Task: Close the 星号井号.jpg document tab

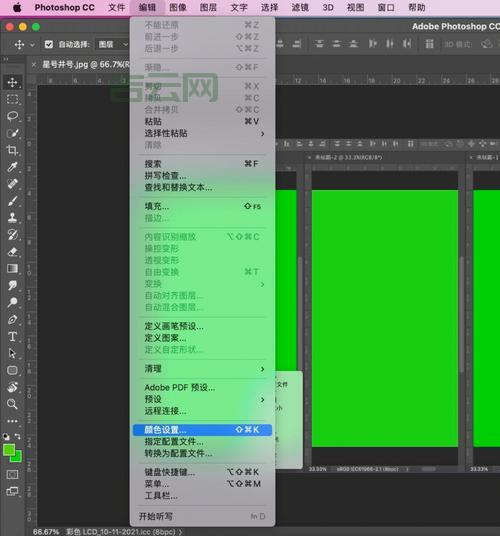Action: pyautogui.click(x=34, y=64)
